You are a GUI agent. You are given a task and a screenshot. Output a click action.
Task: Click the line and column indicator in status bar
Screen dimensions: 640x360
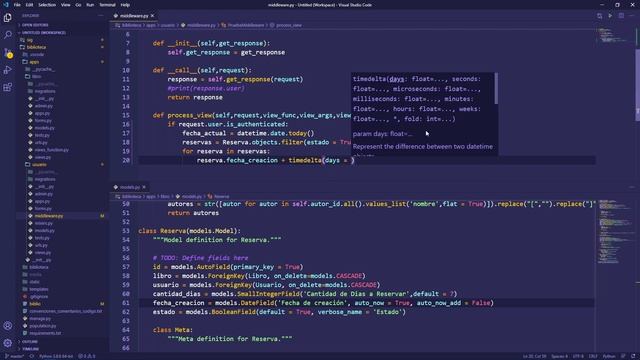point(534,356)
